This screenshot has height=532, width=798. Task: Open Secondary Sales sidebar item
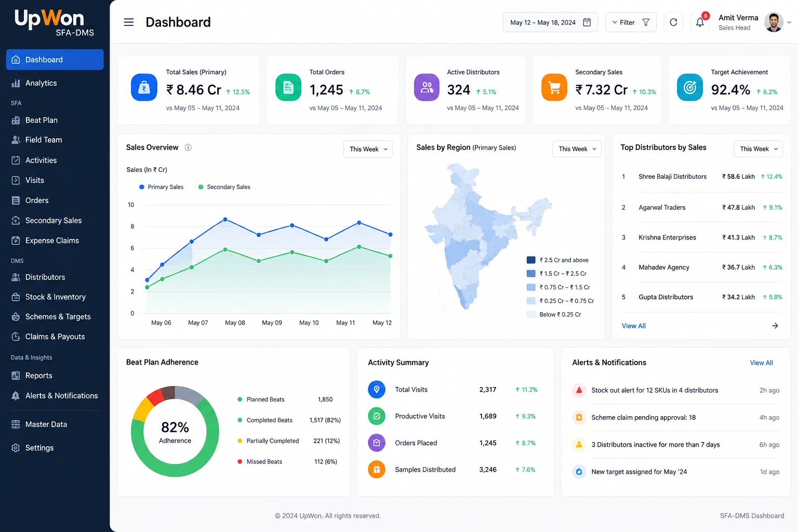55,220
